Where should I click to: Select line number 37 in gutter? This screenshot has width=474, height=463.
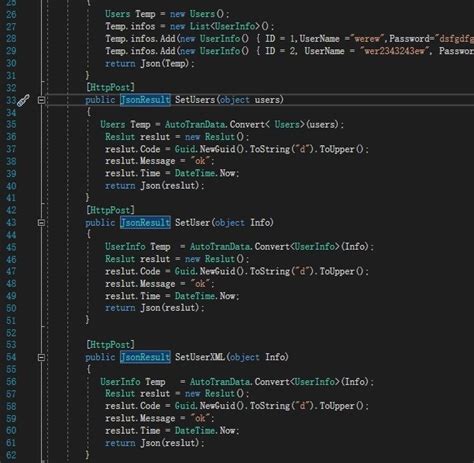click(x=11, y=149)
